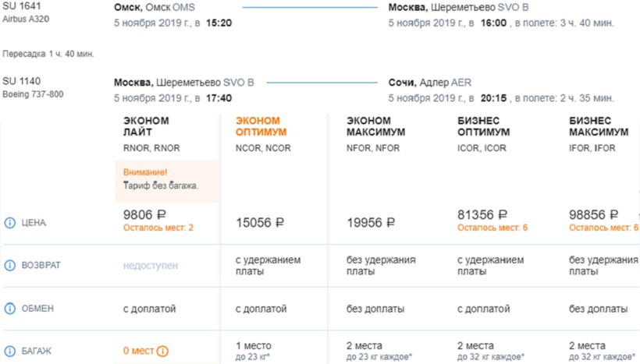Click the info icon next to 0 мест
Screen dimensions: 640x364
click(162, 351)
